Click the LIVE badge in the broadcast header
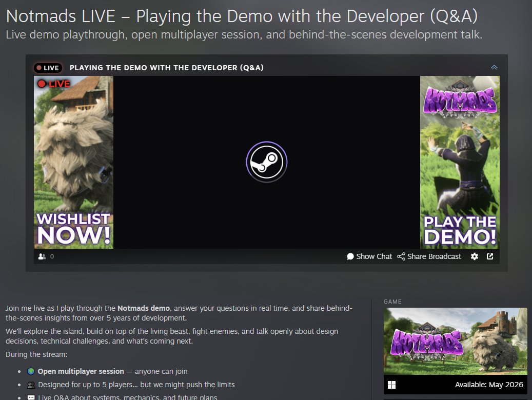Viewport: 532px width, 400px height. point(48,68)
